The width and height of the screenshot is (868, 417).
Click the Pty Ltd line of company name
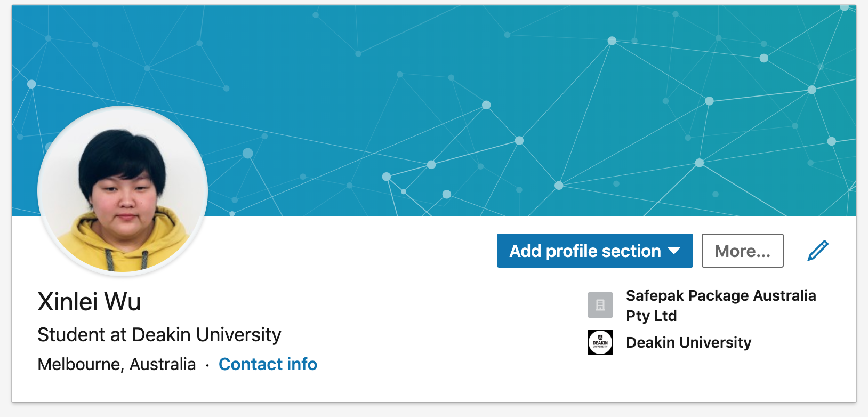(651, 316)
